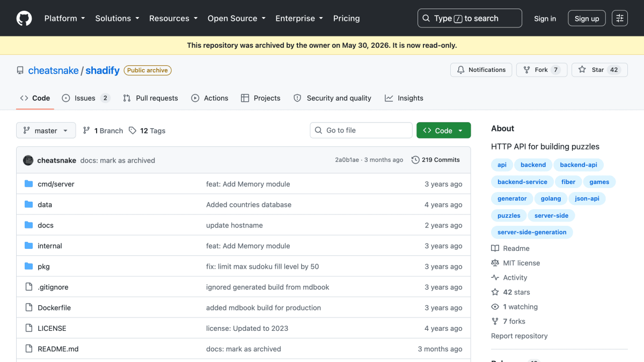
Task: Click the scale icon beside MIT license
Action: tap(495, 263)
